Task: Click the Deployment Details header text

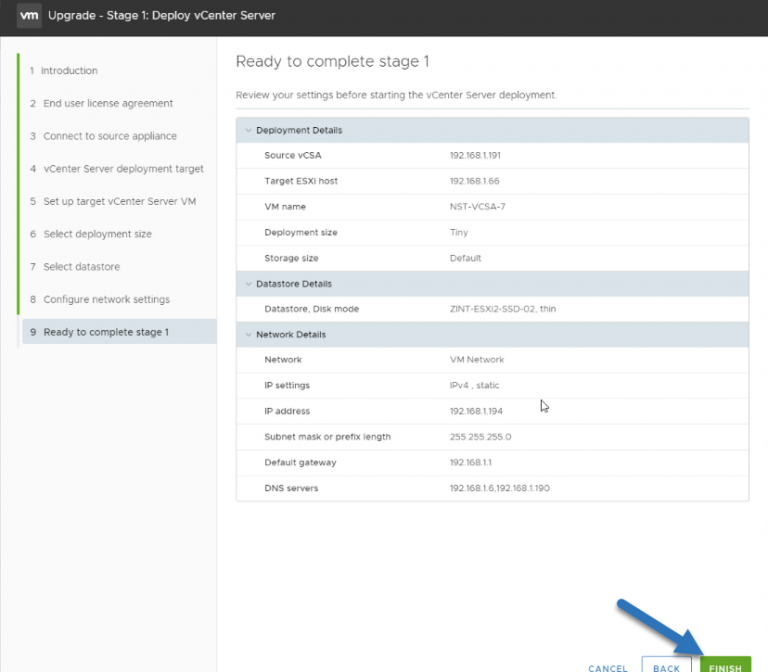Action: pos(299,130)
